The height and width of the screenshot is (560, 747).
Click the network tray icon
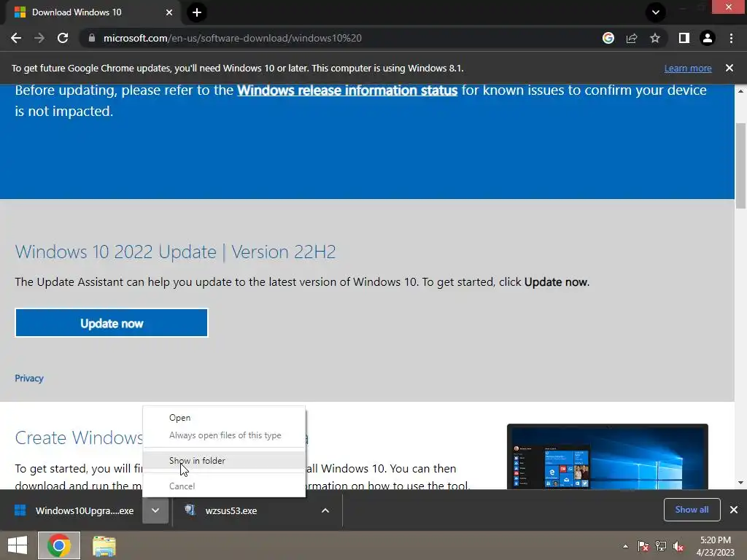pos(661,546)
